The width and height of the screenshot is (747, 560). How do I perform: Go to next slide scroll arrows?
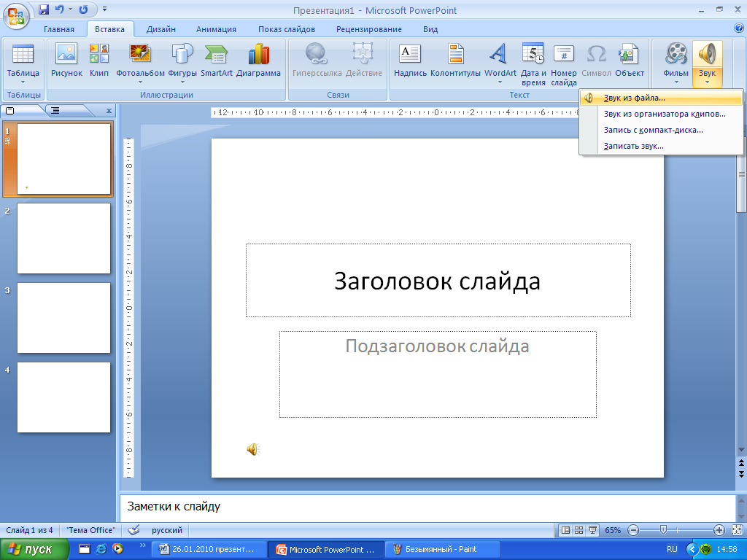coord(741,474)
